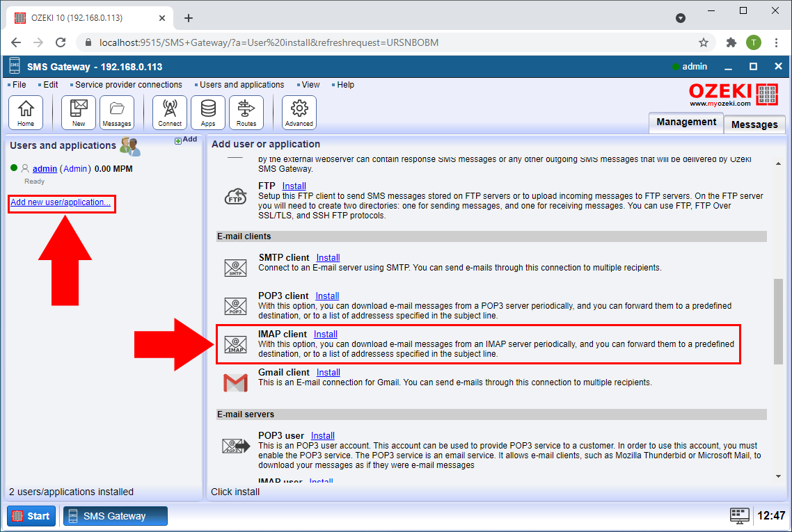Open the Apps database toolbar icon
This screenshot has height=532, width=792.
[x=208, y=112]
